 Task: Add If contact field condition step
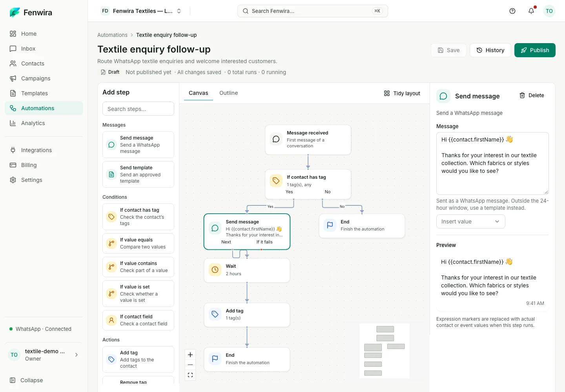(x=138, y=320)
